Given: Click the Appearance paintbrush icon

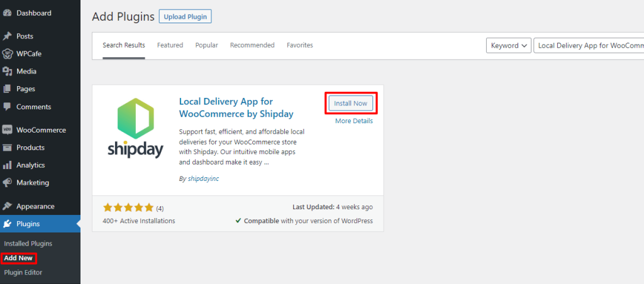Looking at the screenshot, I should pos(7,207).
